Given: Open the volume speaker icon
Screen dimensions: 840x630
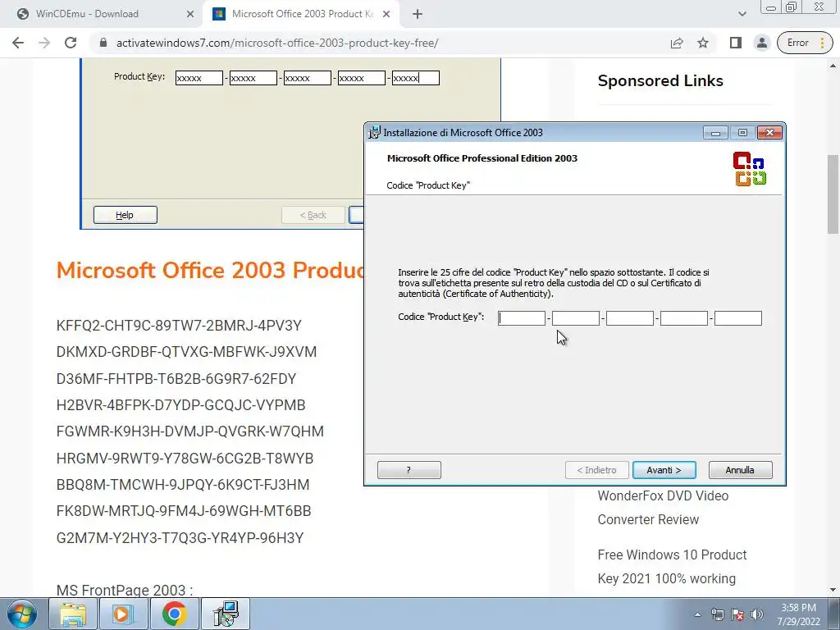Looking at the screenshot, I should 757,614.
